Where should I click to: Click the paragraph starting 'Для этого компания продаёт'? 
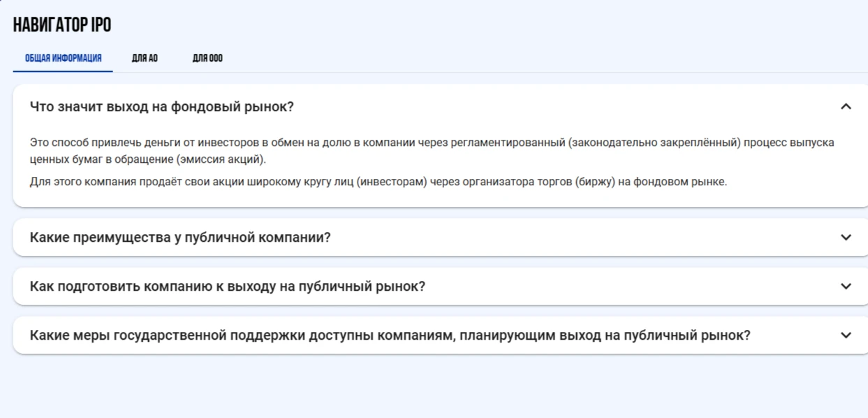pos(378,182)
